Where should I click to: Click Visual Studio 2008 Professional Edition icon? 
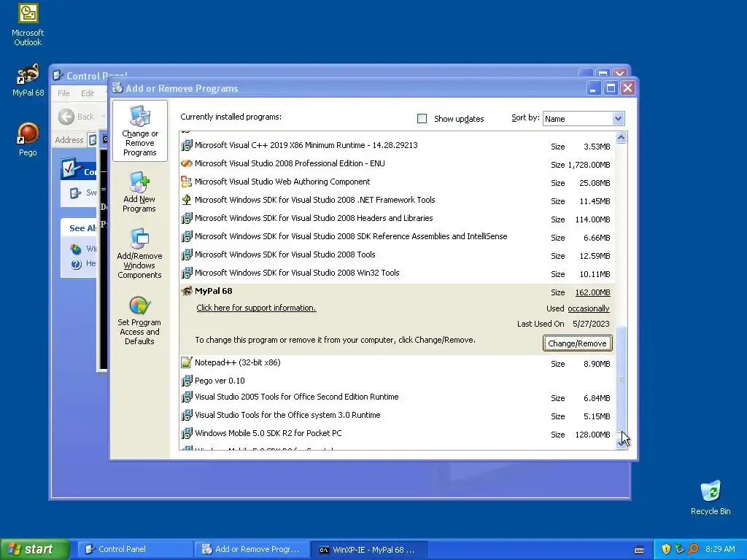[187, 163]
